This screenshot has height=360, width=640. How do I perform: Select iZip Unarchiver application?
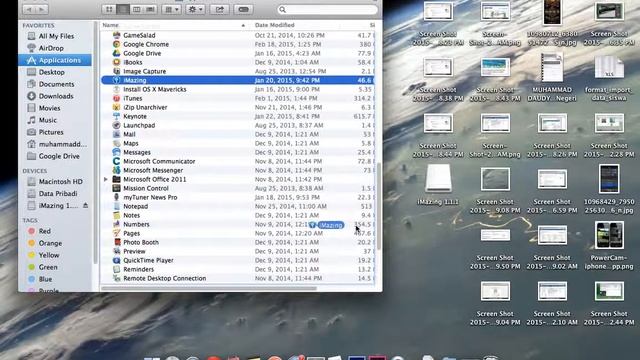(x=238, y=107)
